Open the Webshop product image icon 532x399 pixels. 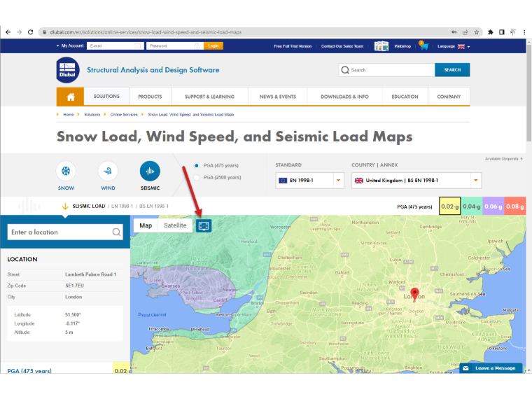[x=381, y=45]
